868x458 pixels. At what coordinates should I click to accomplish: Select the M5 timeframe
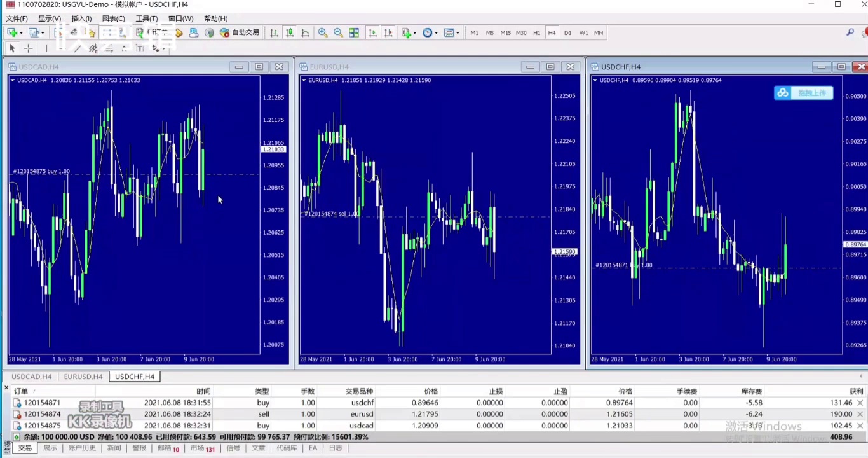click(x=490, y=32)
